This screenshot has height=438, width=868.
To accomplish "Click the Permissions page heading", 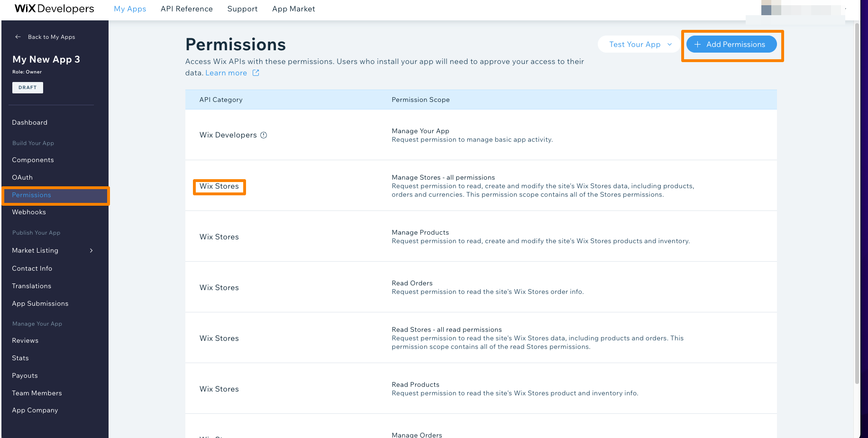I will tap(236, 45).
